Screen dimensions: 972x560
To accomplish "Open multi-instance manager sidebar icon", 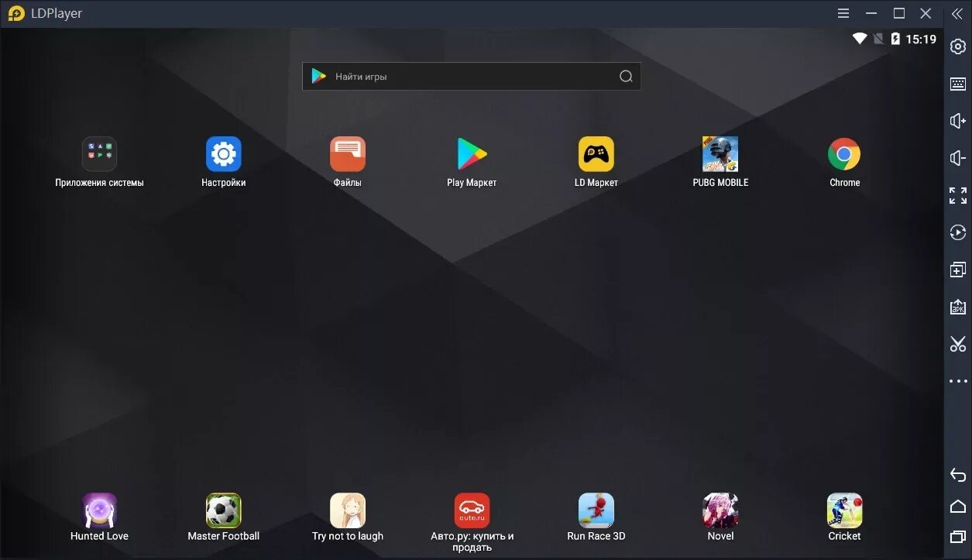I will (958, 270).
